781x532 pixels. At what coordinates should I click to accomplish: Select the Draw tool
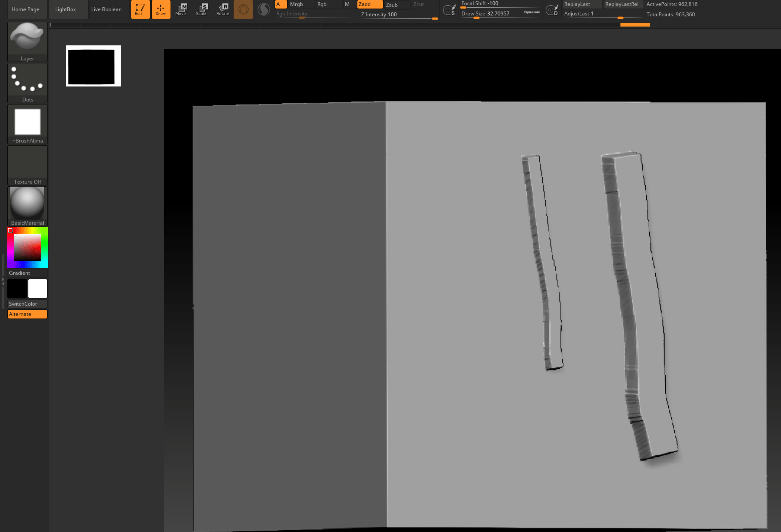160,8
